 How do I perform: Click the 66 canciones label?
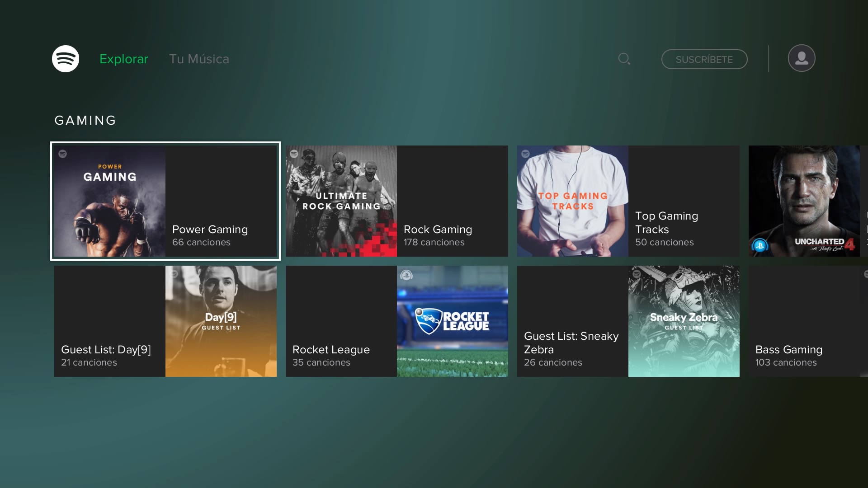tap(201, 242)
